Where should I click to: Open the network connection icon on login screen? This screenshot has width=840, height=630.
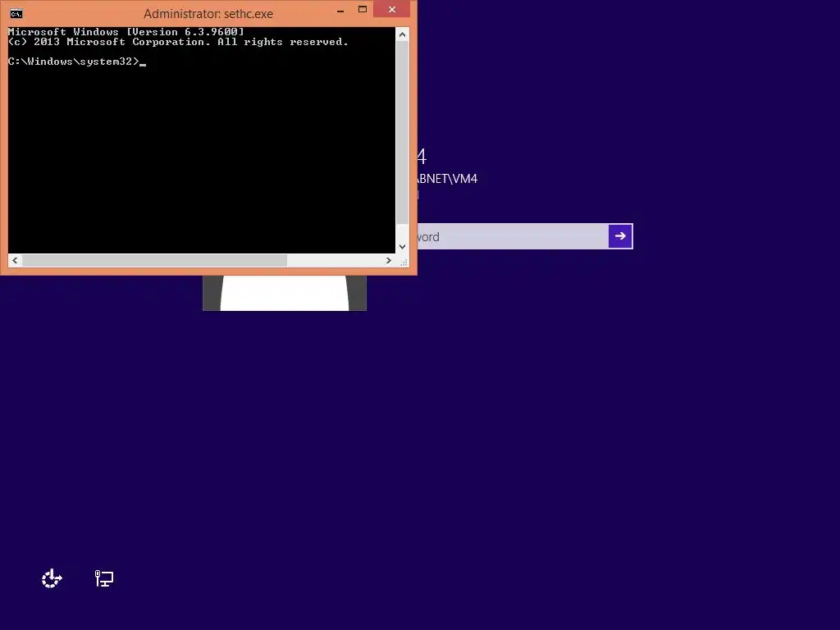click(104, 578)
